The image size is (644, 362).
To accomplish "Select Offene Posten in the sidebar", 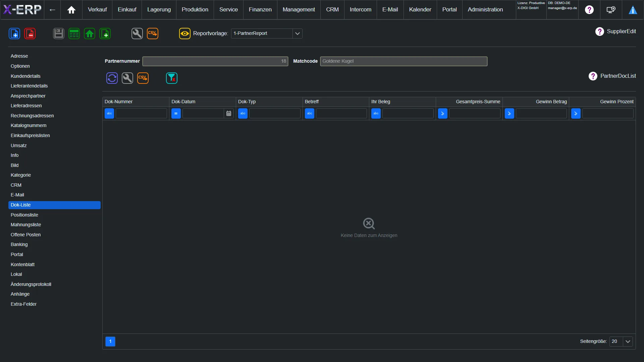I will click(54, 235).
